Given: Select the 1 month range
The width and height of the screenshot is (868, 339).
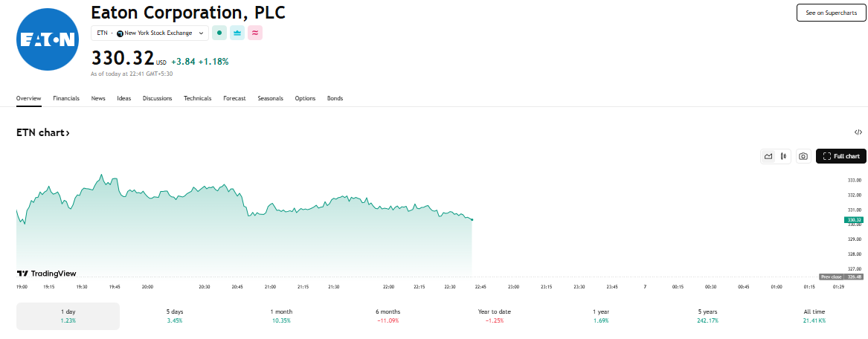Looking at the screenshot, I should point(281,317).
